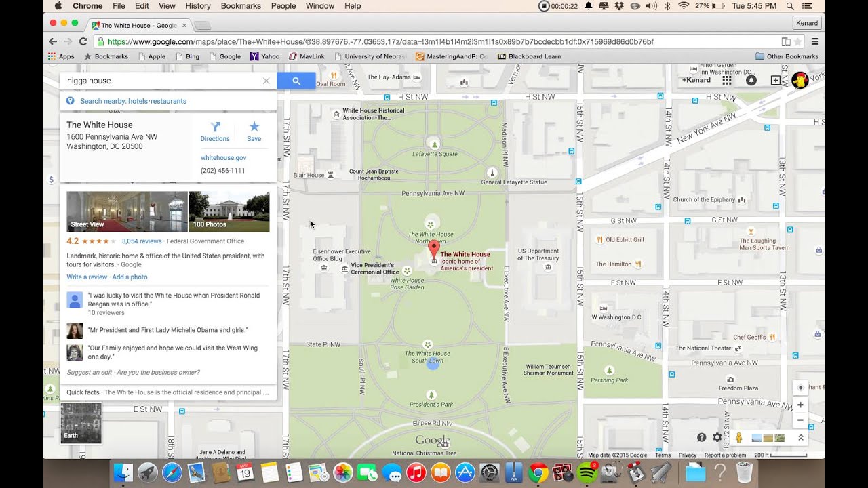Save The White House with the star
Image resolution: width=868 pixels, height=488 pixels.
pos(254,131)
